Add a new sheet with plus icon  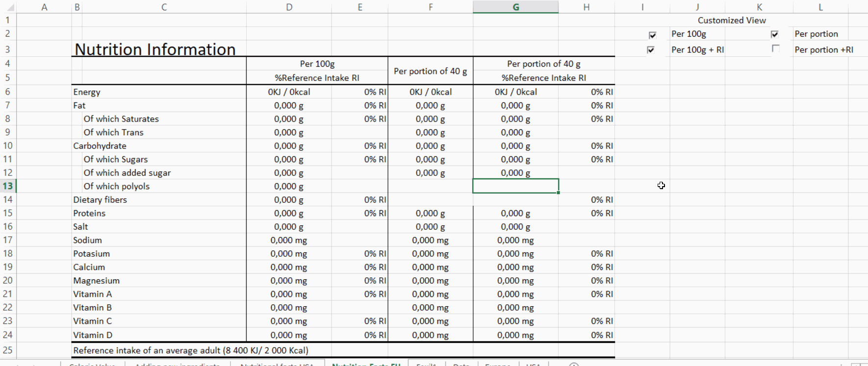click(574, 364)
